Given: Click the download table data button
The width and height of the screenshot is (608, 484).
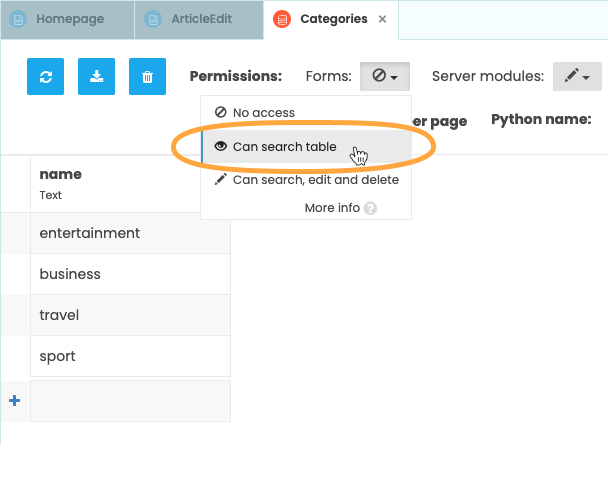Looking at the screenshot, I should coord(96,76).
